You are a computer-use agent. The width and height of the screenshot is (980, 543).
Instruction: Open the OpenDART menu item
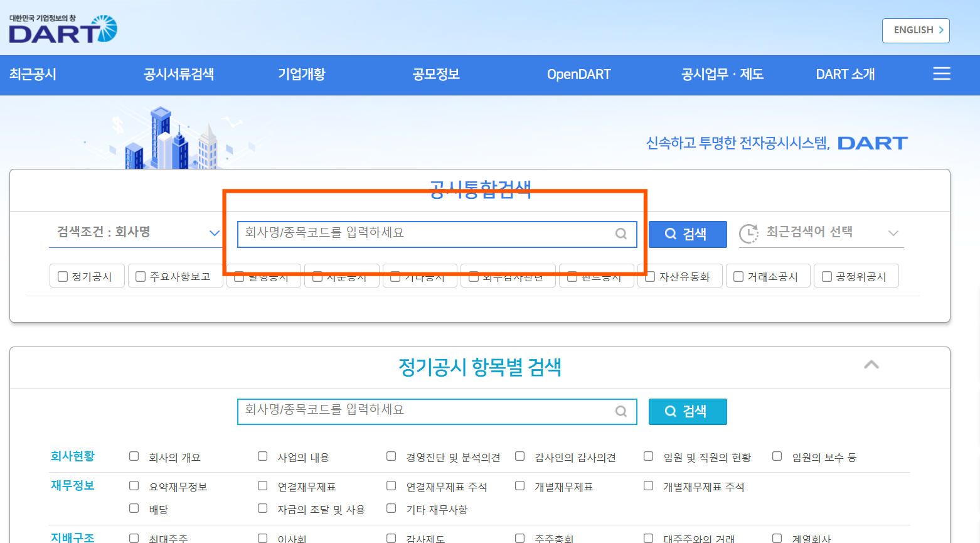(x=579, y=74)
